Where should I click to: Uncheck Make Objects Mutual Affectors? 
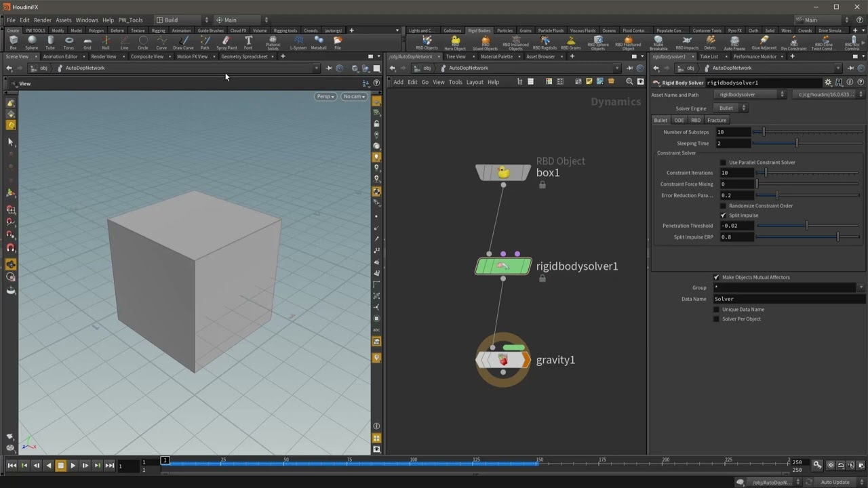click(x=716, y=277)
